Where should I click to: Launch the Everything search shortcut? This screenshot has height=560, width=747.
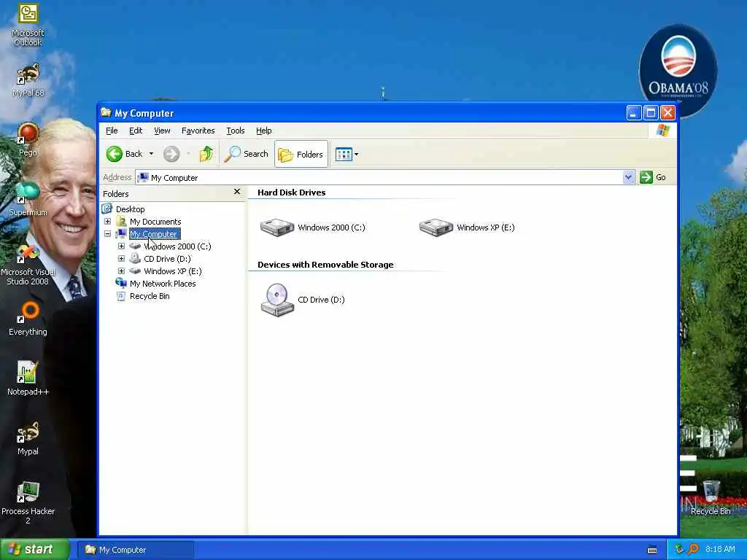tap(28, 318)
